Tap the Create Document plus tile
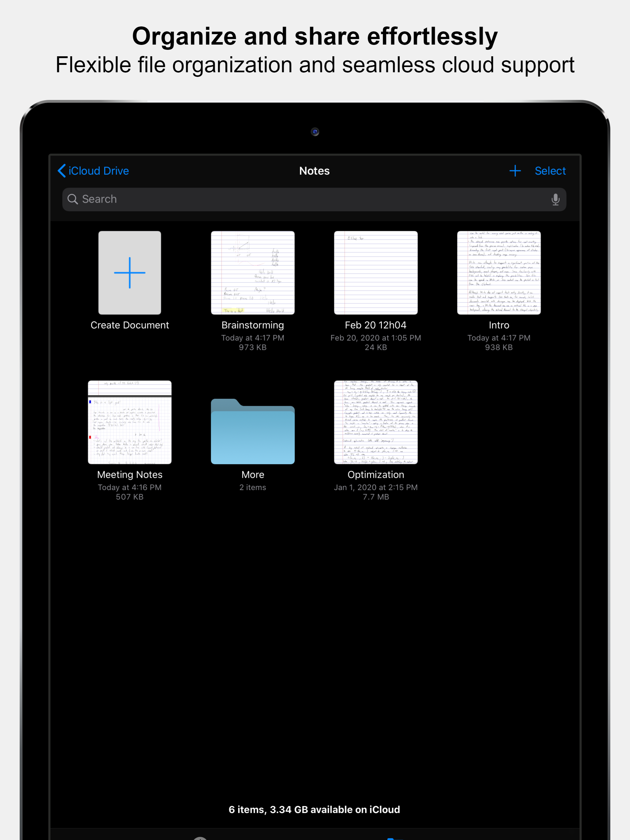Image resolution: width=630 pixels, height=840 pixels. coord(130,273)
